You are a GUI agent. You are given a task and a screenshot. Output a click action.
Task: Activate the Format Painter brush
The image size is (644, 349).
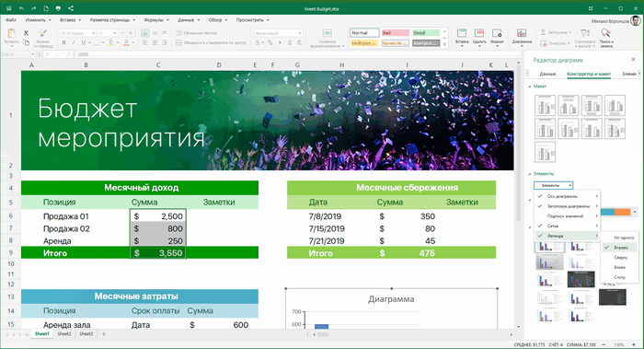(42, 32)
